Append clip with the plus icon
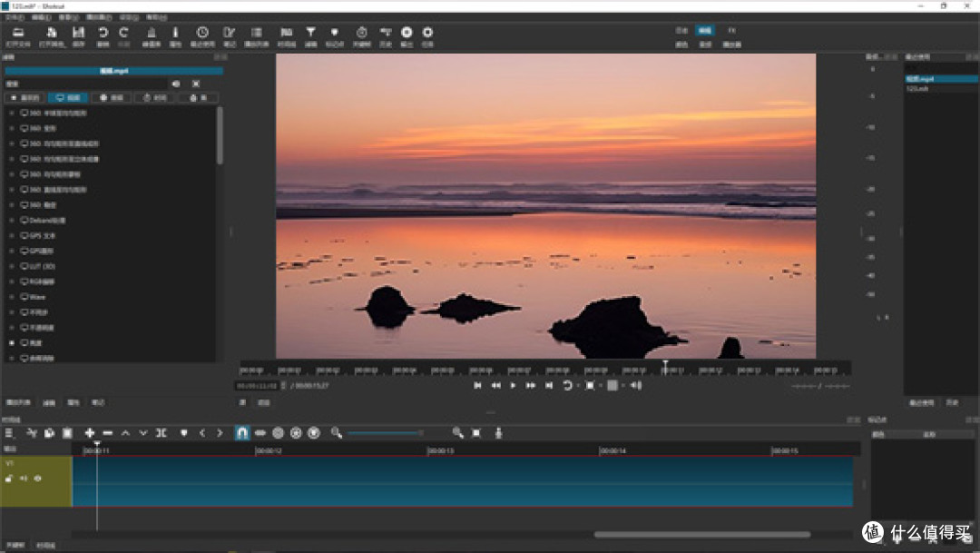This screenshot has height=553, width=980. pos(89,433)
